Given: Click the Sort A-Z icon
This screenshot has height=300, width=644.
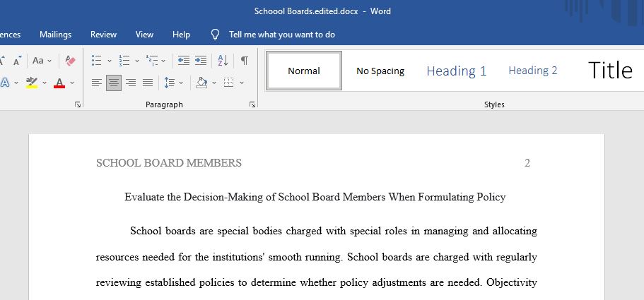Looking at the screenshot, I should [x=223, y=61].
